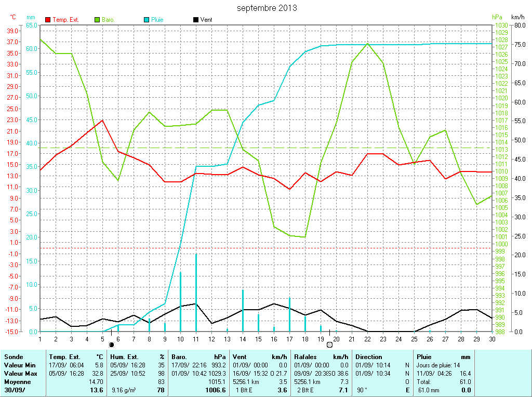Click the Moyenne row label
Image resolution: width=532 pixels, height=397 pixels.
(x=17, y=381)
